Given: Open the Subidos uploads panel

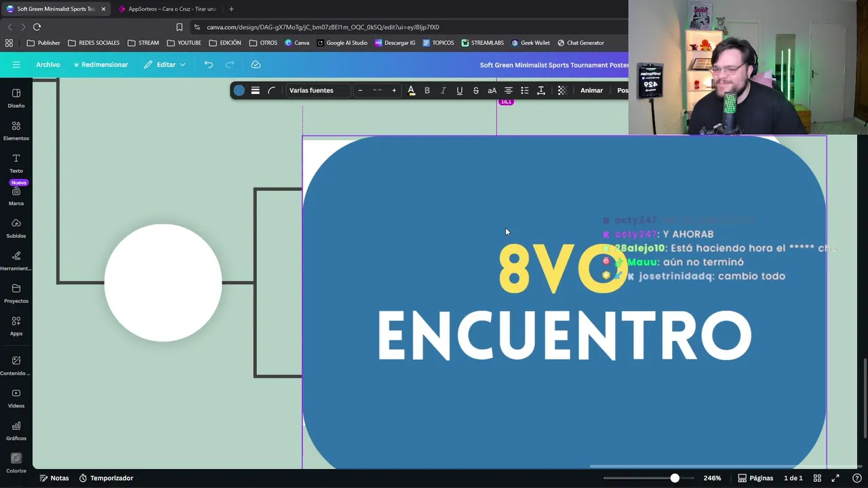Looking at the screenshot, I should pyautogui.click(x=16, y=228).
